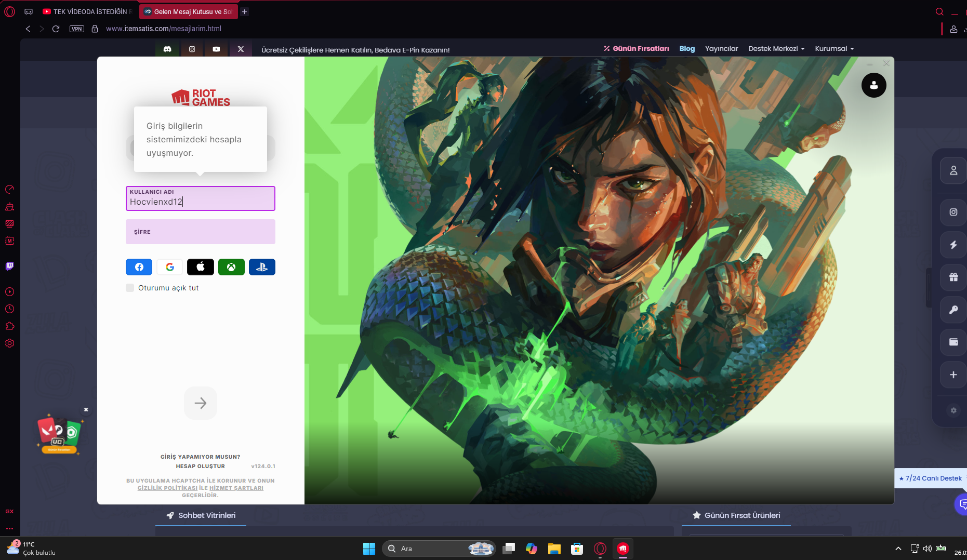The width and height of the screenshot is (967, 560).
Task: Open Günün Fırsatları link
Action: click(x=637, y=48)
